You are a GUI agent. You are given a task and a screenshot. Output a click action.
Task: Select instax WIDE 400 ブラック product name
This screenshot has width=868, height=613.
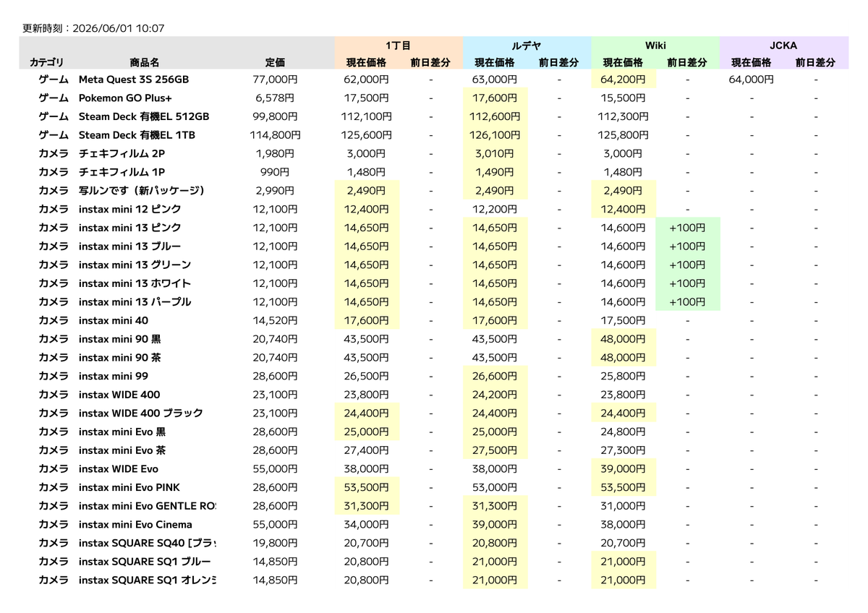[141, 413]
